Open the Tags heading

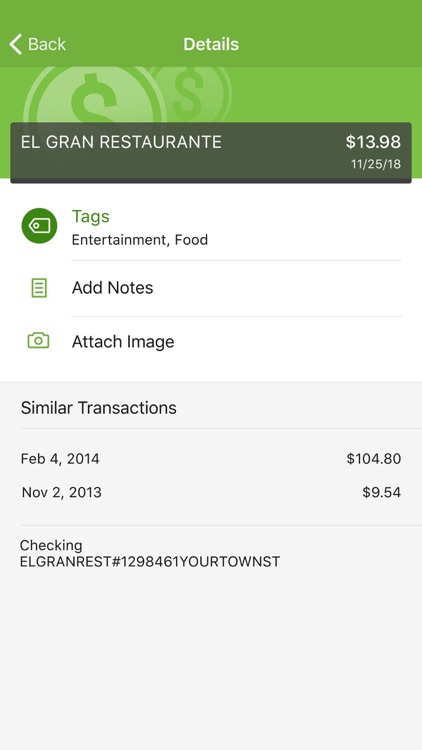click(x=90, y=217)
